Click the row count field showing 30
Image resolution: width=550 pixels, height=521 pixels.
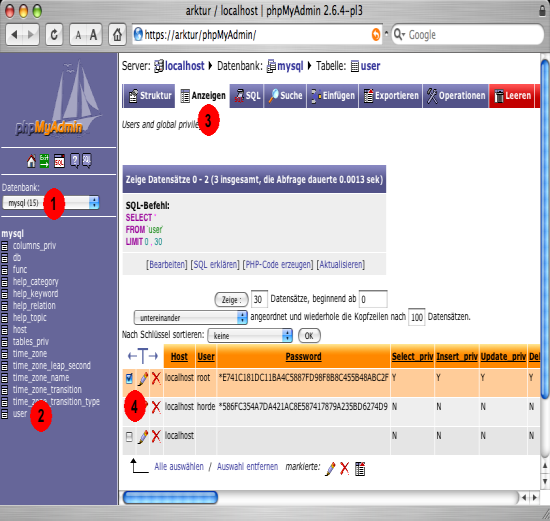[259, 299]
